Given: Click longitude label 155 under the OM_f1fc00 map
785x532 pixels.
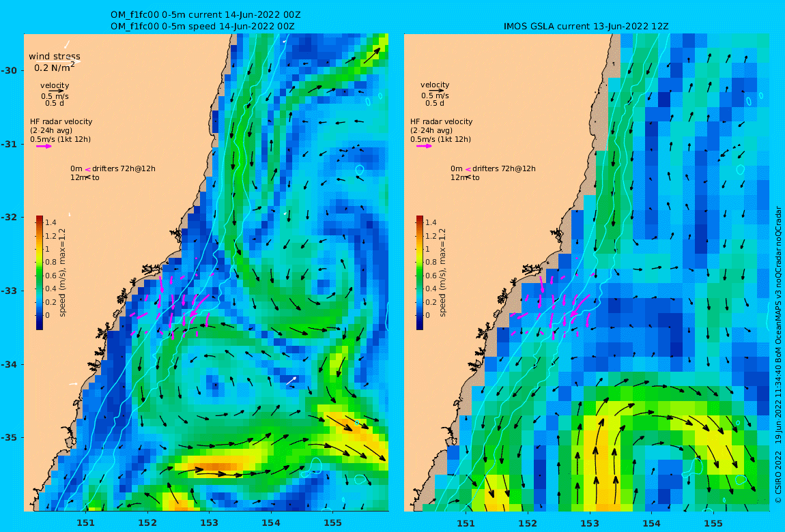Looking at the screenshot, I should click(x=333, y=523).
